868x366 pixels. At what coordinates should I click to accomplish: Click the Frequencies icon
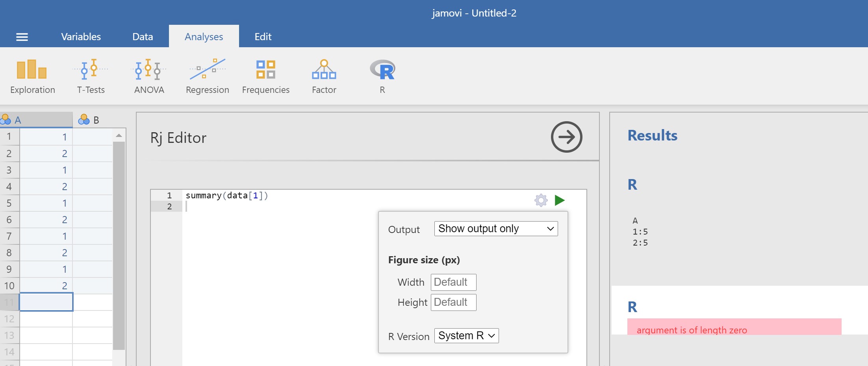[265, 76]
